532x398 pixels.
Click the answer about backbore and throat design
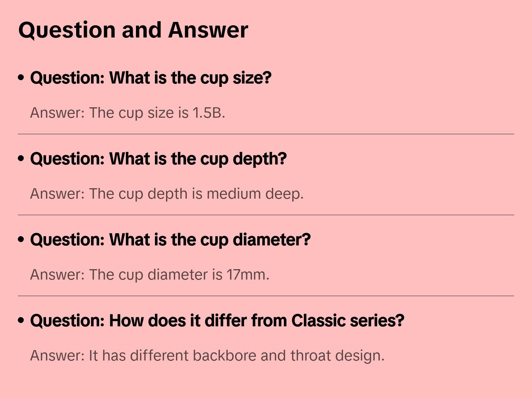coord(207,356)
